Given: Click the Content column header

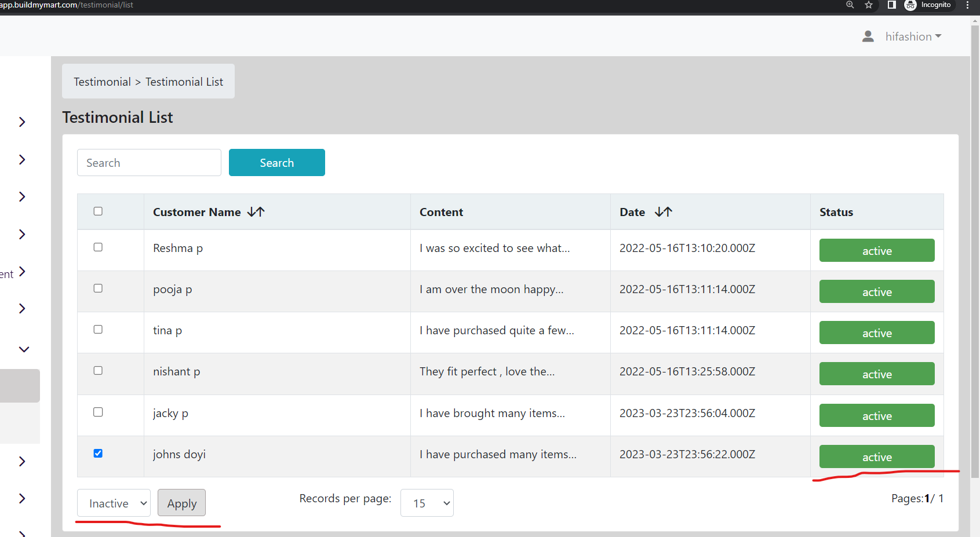Looking at the screenshot, I should click(441, 212).
